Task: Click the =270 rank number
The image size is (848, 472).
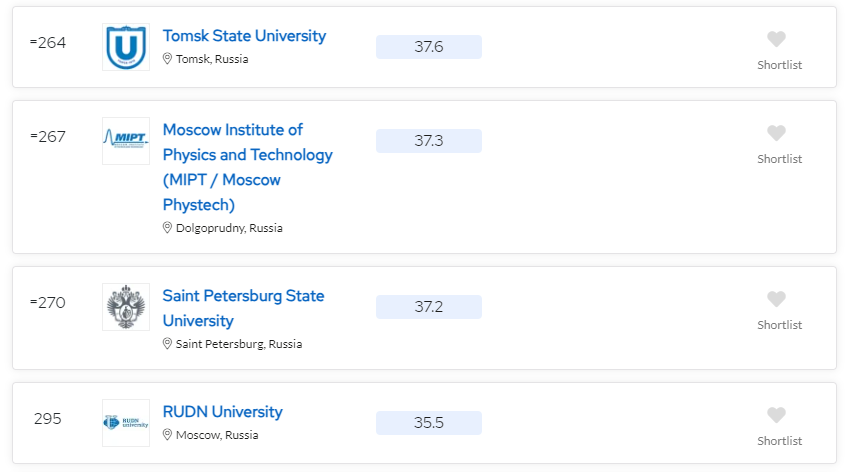Action: click(48, 302)
